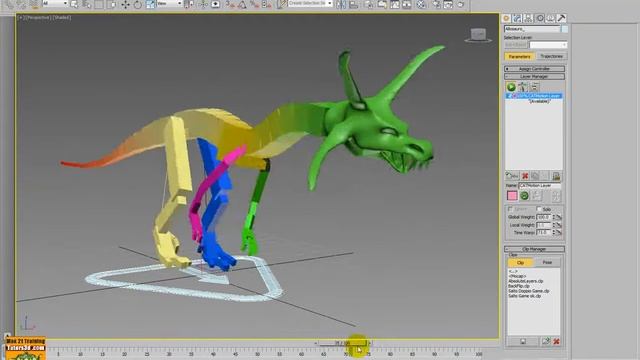Click the pink layer color swatch
The height and width of the screenshot is (360, 640).
pyautogui.click(x=512, y=196)
